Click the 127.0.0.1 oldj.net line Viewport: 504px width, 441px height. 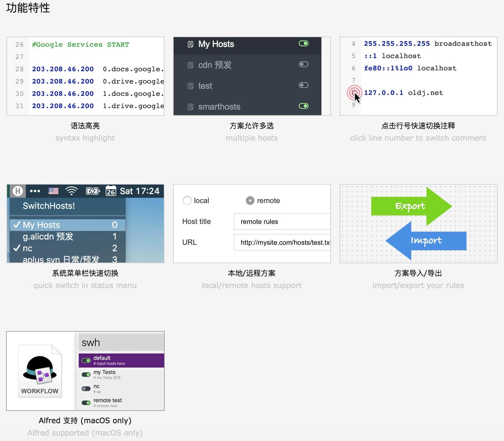pos(404,93)
